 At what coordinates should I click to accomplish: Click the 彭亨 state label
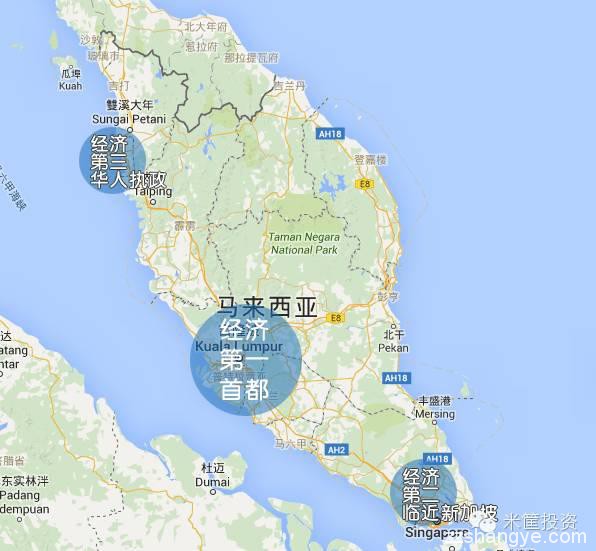(388, 297)
